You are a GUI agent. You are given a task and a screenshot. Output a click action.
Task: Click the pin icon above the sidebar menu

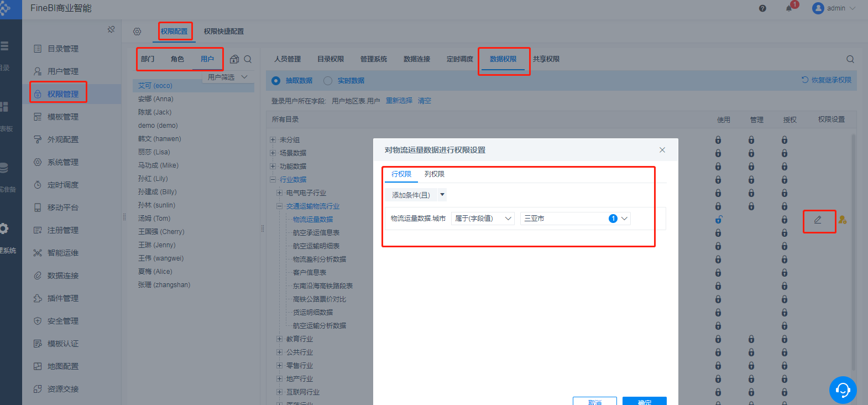tap(111, 29)
